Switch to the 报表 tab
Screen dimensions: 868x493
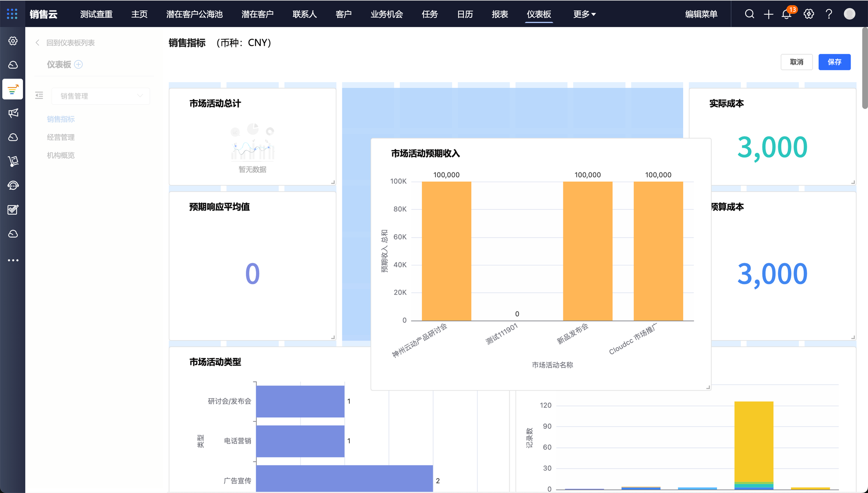pos(500,14)
